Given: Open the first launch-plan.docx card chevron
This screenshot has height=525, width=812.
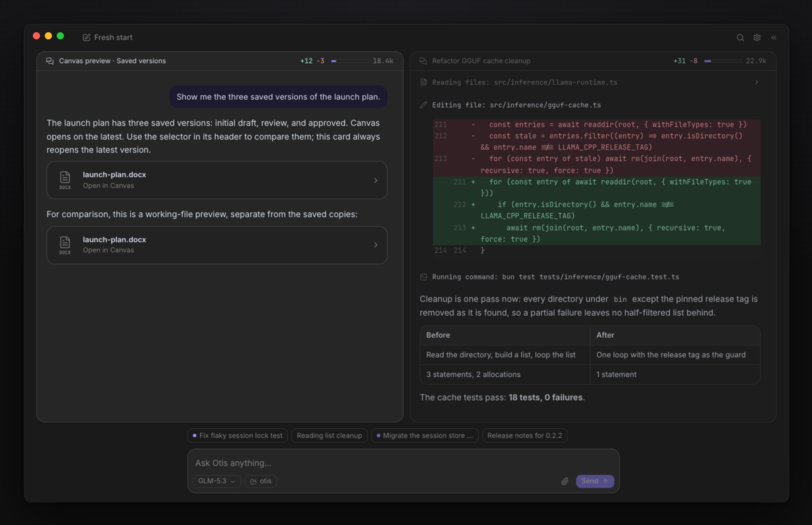Looking at the screenshot, I should coord(376,180).
